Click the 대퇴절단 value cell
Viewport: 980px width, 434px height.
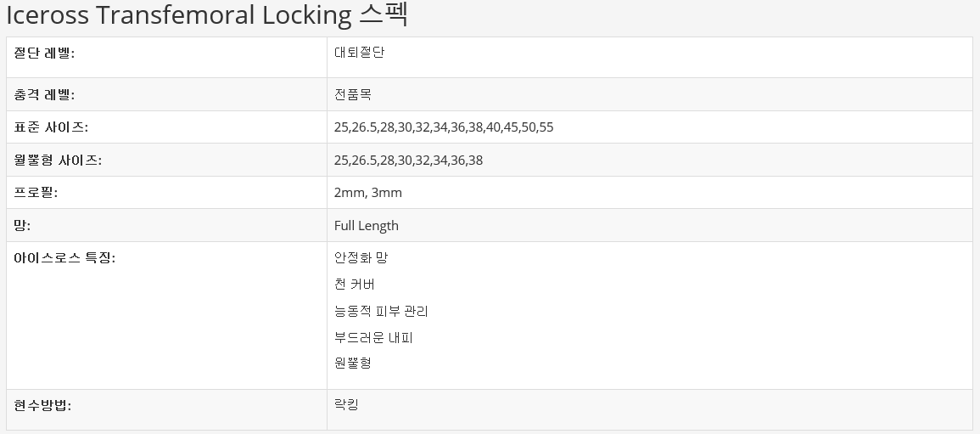(x=360, y=53)
